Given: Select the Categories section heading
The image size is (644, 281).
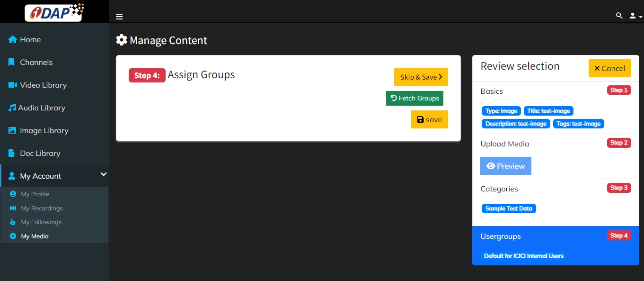Looking at the screenshot, I should pos(499,189).
